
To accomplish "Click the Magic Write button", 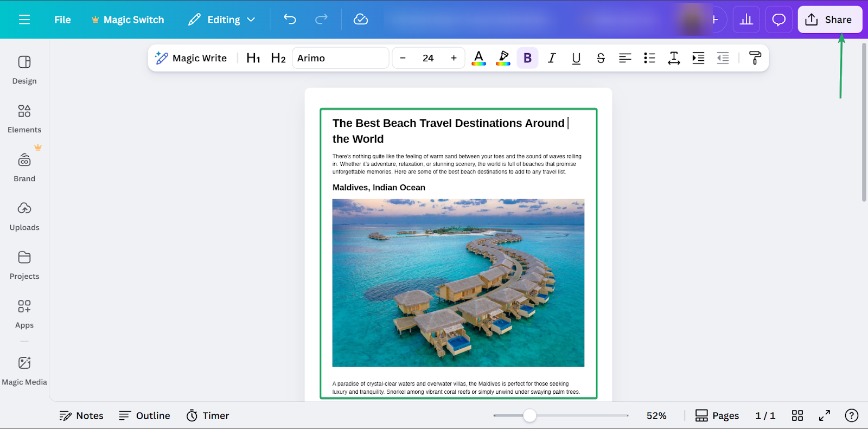I will (x=191, y=58).
